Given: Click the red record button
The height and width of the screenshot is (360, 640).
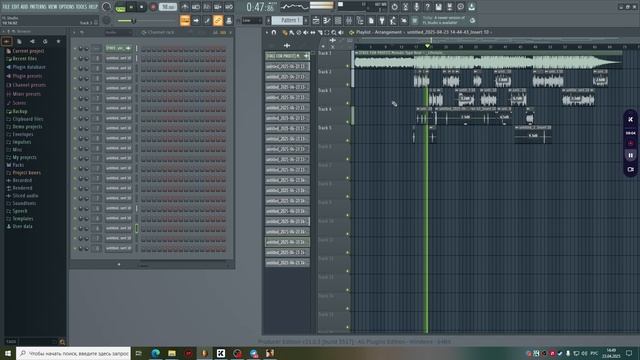Looking at the screenshot, I should [x=153, y=7].
